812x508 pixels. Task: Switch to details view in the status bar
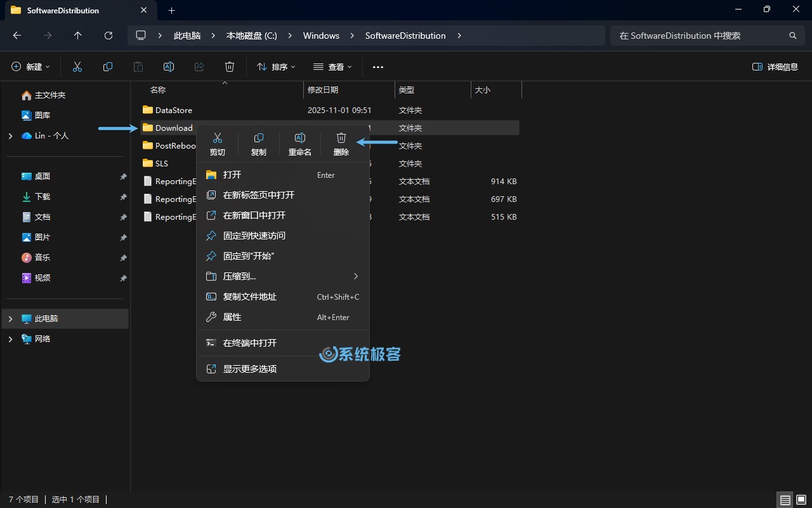click(785, 500)
